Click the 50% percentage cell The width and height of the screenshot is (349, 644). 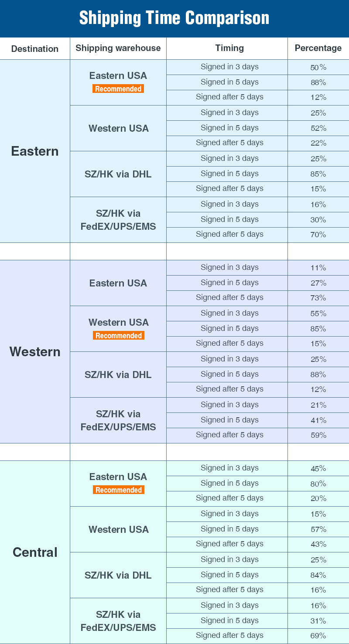(x=318, y=67)
